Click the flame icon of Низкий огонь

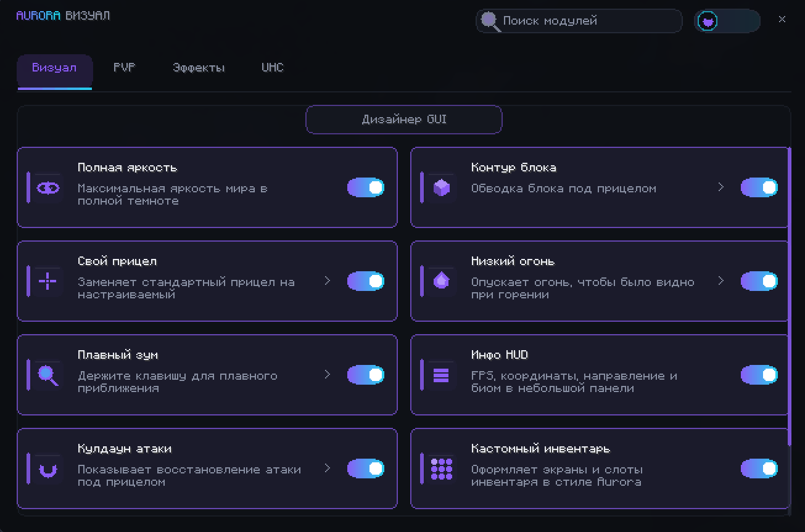coord(442,281)
